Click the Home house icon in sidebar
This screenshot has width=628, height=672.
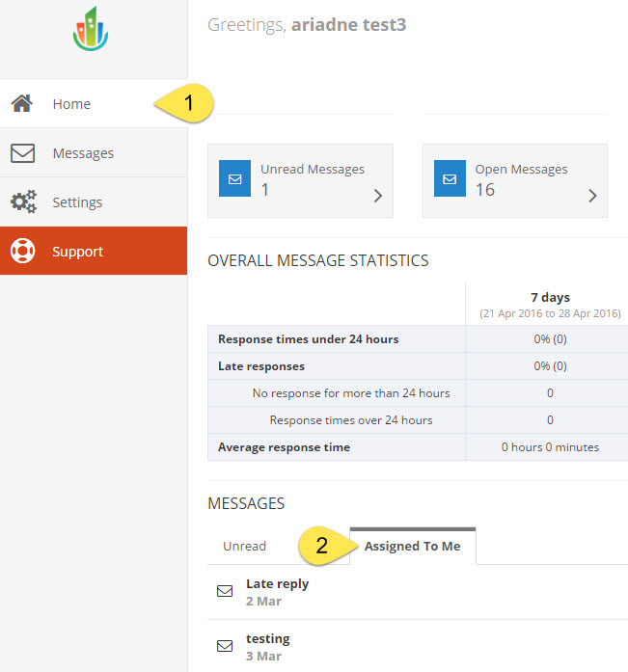(23, 103)
